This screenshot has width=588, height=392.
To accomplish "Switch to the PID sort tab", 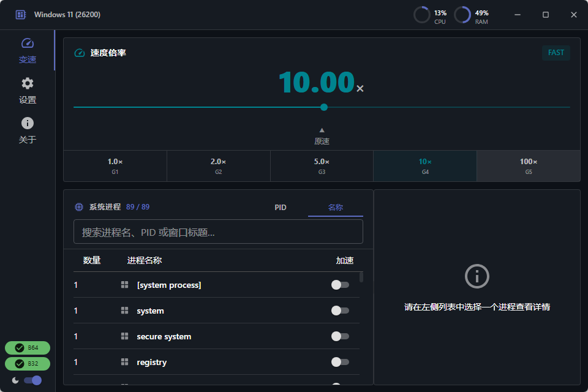I will [x=281, y=208].
